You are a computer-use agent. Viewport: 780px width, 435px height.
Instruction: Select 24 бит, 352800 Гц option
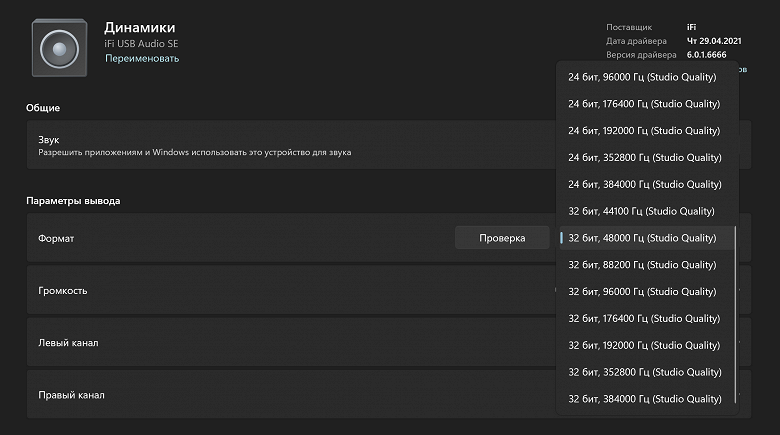(x=646, y=158)
